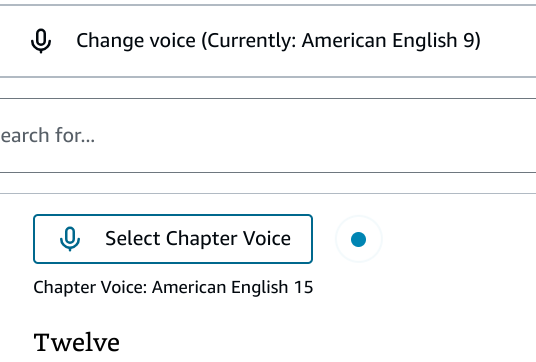Image resolution: width=536 pixels, height=362 pixels.
Task: Click 'American English 15' under the chapter button
Action: (x=232, y=287)
